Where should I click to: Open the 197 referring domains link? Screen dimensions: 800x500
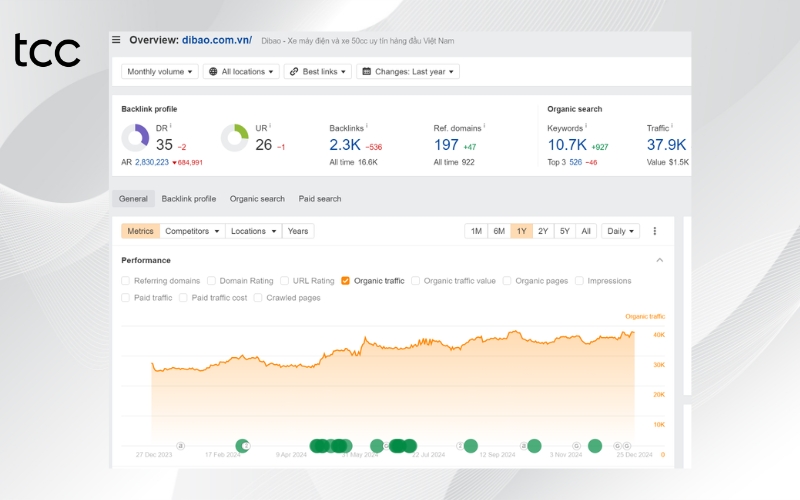446,145
